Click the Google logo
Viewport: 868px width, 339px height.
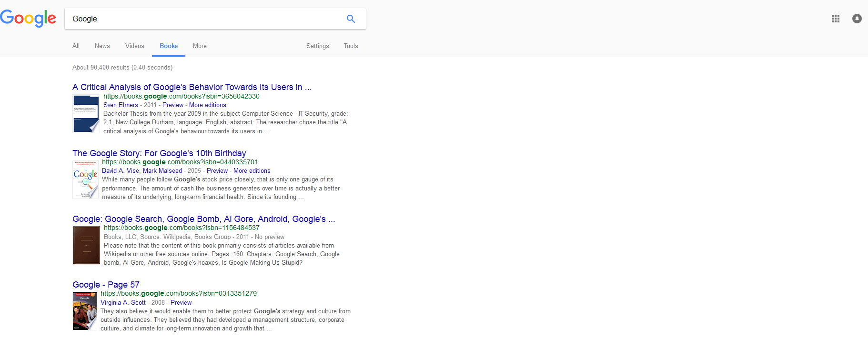point(28,19)
